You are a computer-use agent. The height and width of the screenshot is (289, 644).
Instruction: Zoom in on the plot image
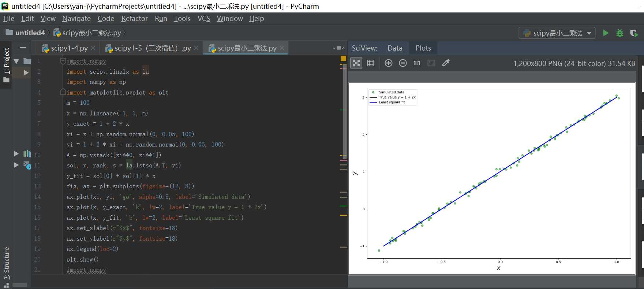(x=389, y=63)
